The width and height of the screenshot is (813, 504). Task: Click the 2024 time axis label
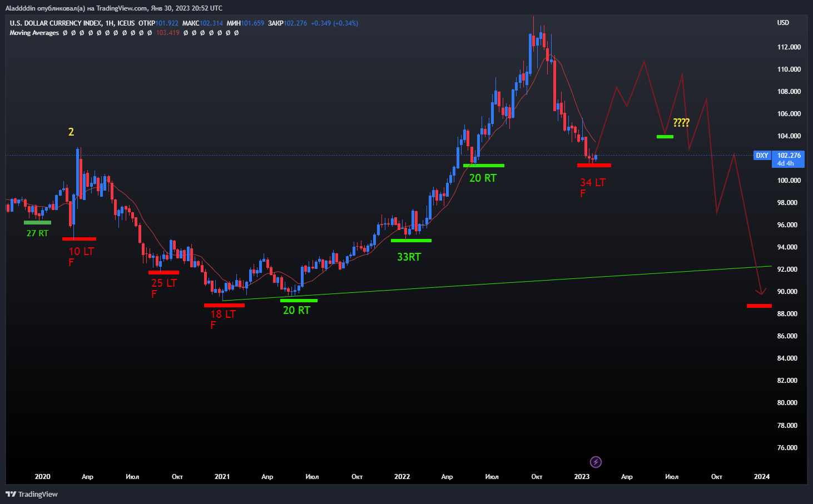pyautogui.click(x=762, y=477)
